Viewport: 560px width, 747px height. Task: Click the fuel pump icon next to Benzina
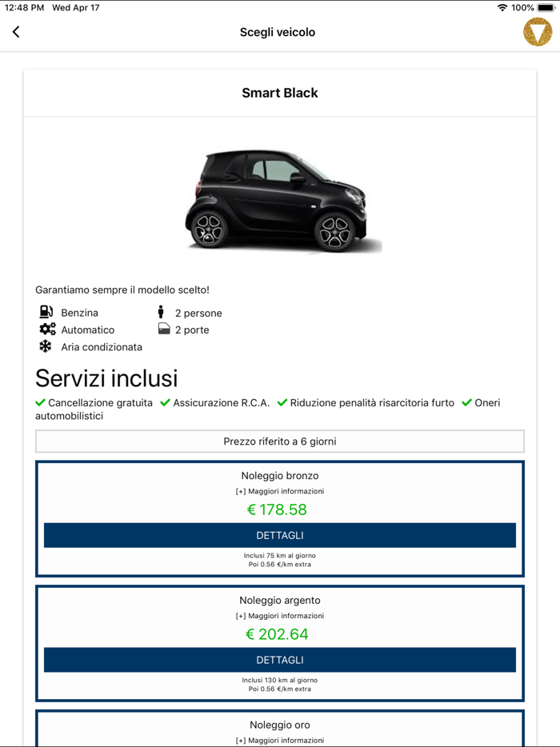click(44, 313)
